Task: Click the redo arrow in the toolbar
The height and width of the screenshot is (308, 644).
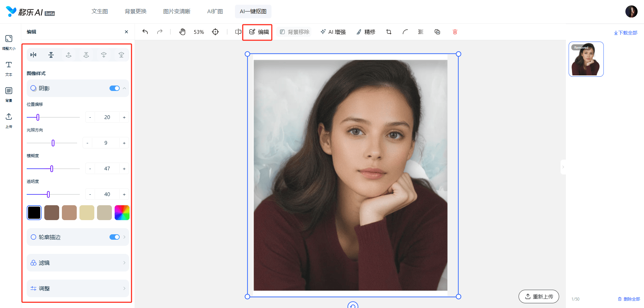Action: point(160,32)
